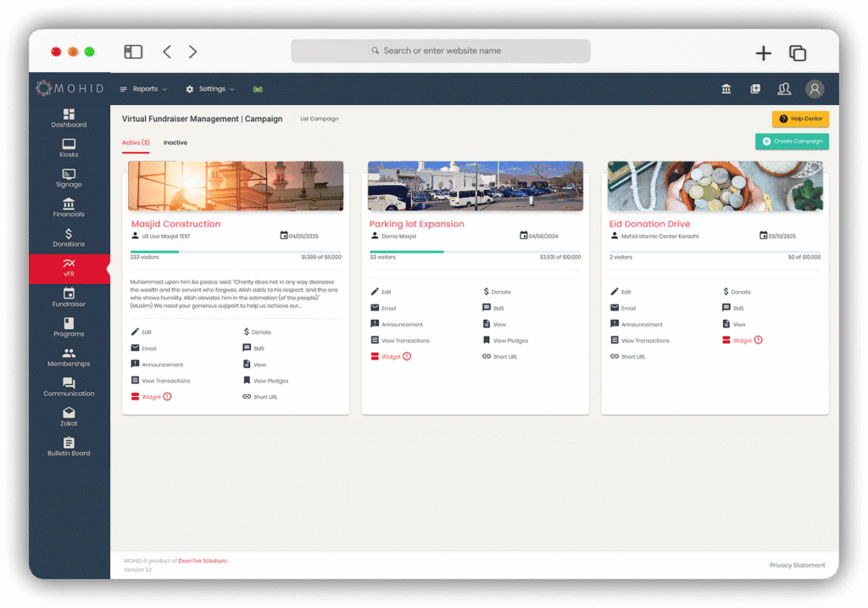Screen dimensions: 868x608
Task: Click the Eid Donation Drive banner image
Action: pyautogui.click(x=715, y=186)
